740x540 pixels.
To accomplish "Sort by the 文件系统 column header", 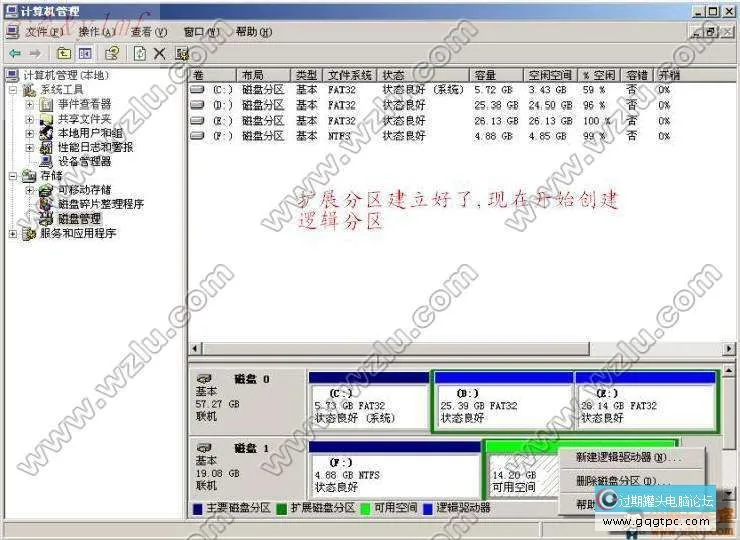I will (349, 75).
